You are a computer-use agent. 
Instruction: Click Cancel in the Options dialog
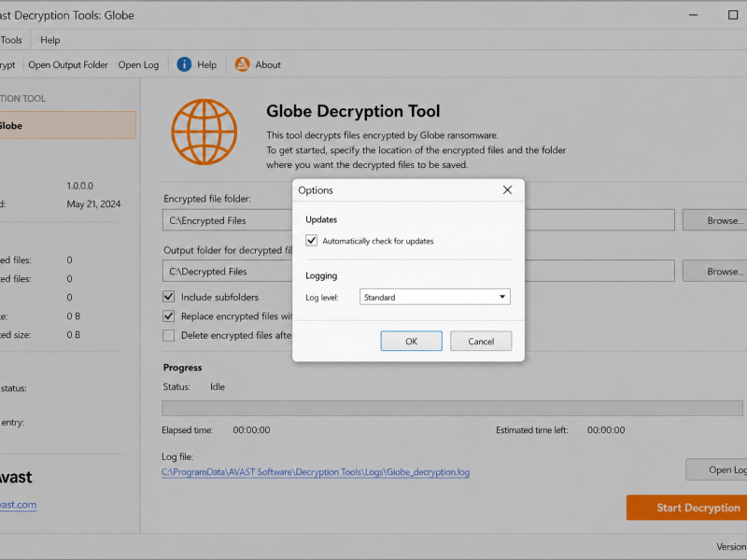tap(481, 341)
